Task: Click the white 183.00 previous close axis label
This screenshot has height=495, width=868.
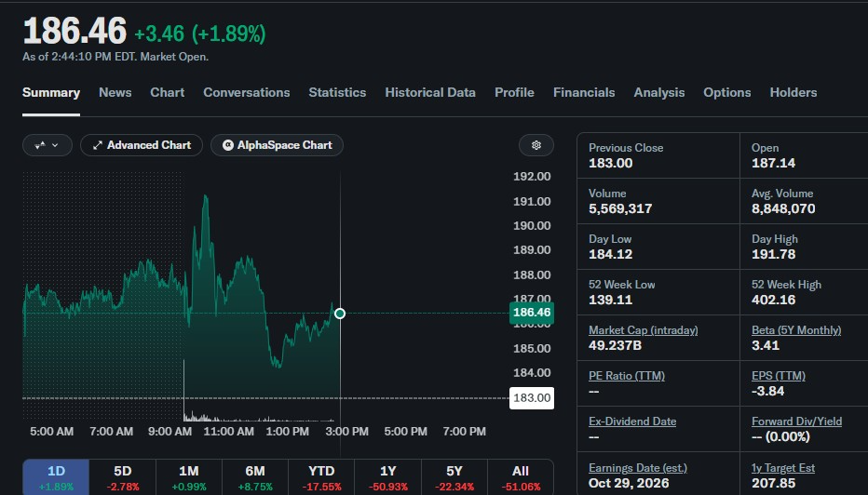Action: 532,398
